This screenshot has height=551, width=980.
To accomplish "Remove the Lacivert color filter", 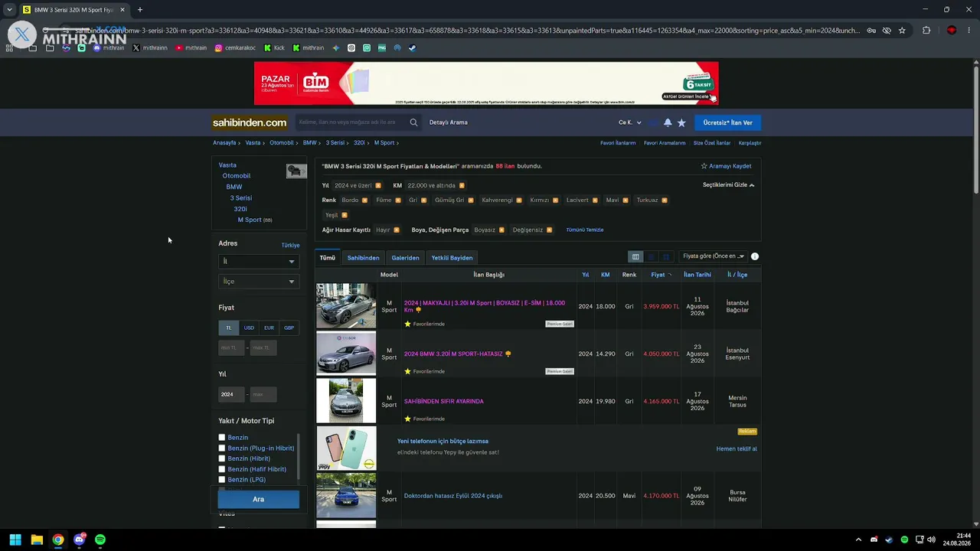I will tap(595, 201).
